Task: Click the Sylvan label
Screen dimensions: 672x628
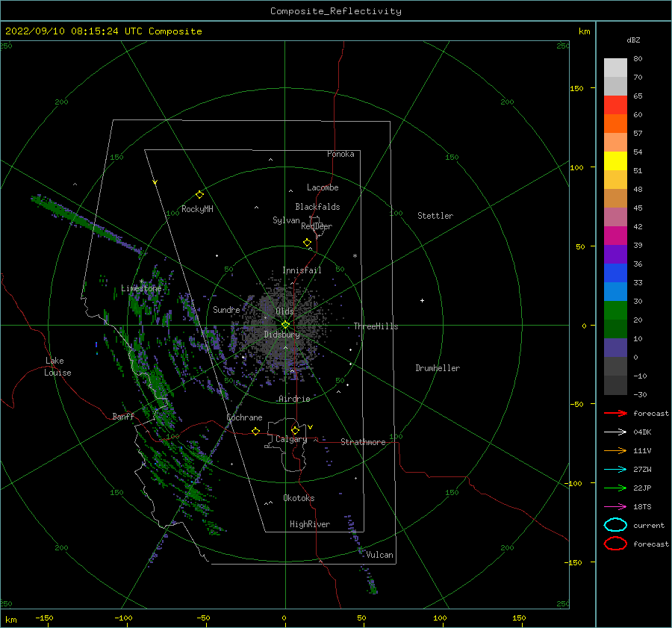Action: coord(286,220)
